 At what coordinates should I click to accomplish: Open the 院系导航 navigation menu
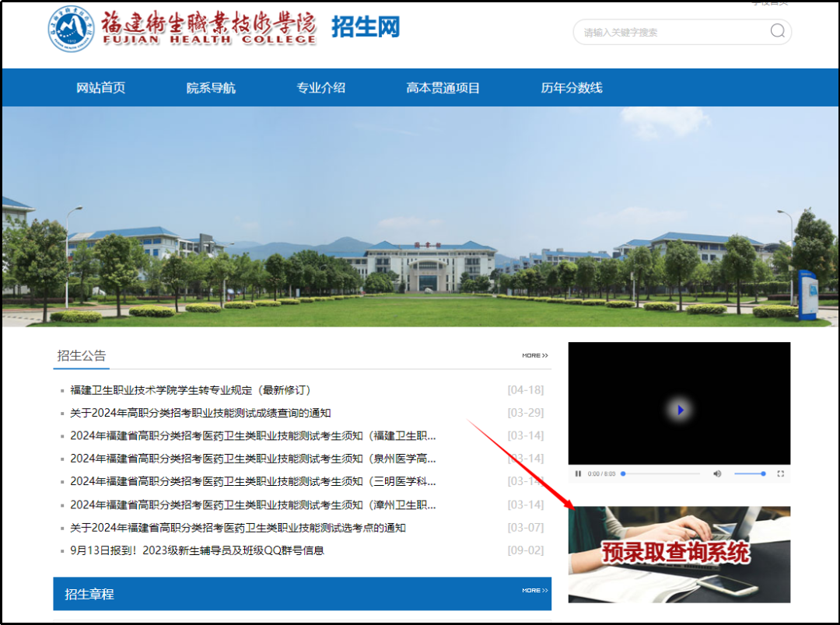click(x=211, y=88)
